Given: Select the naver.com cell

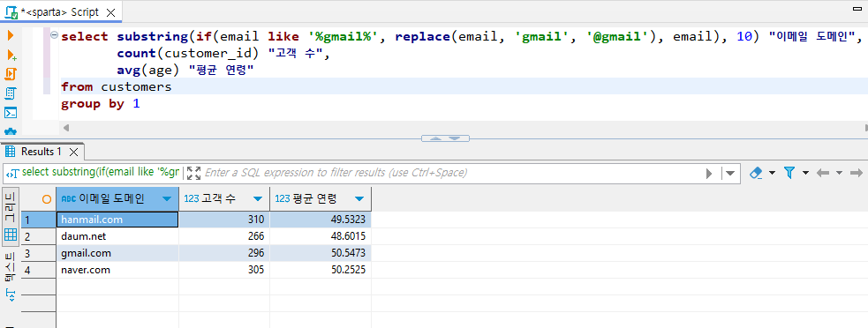Looking at the screenshot, I should [x=117, y=270].
